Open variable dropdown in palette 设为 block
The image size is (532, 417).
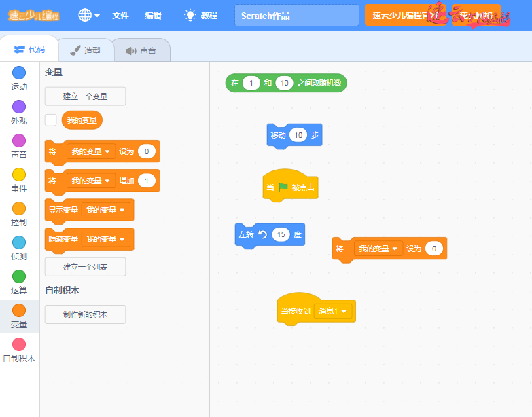[91, 151]
